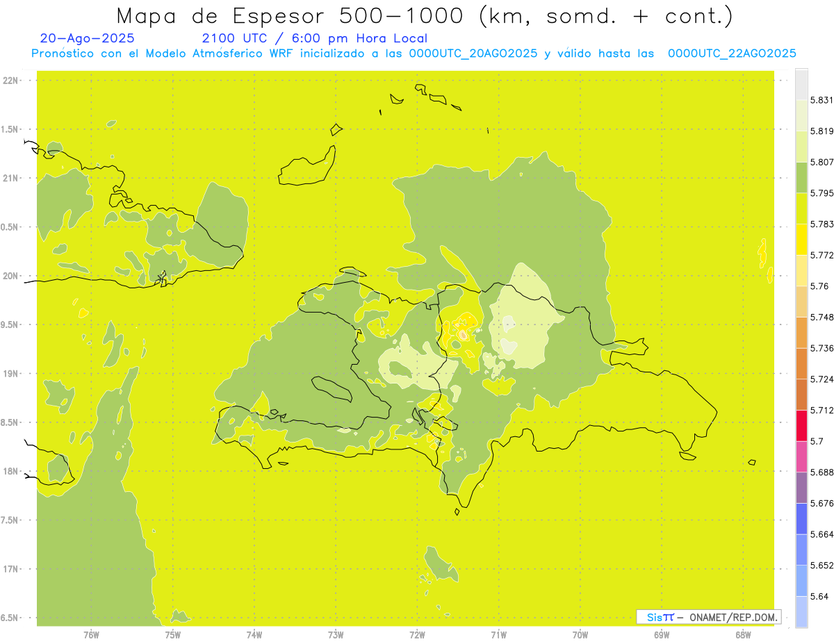The height and width of the screenshot is (644, 834).
Task: Select the legend value 5.772
Action: pos(821,255)
